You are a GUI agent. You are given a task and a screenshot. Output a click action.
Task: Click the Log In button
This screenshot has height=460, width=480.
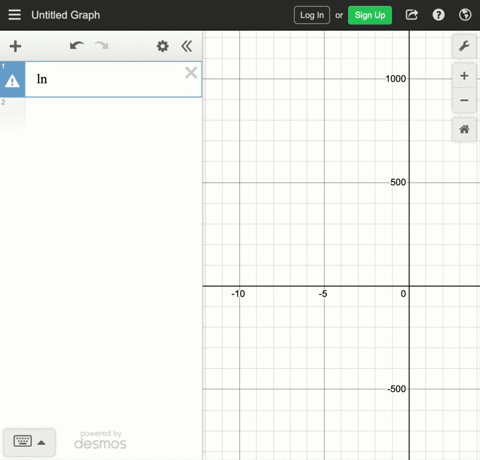point(312,15)
